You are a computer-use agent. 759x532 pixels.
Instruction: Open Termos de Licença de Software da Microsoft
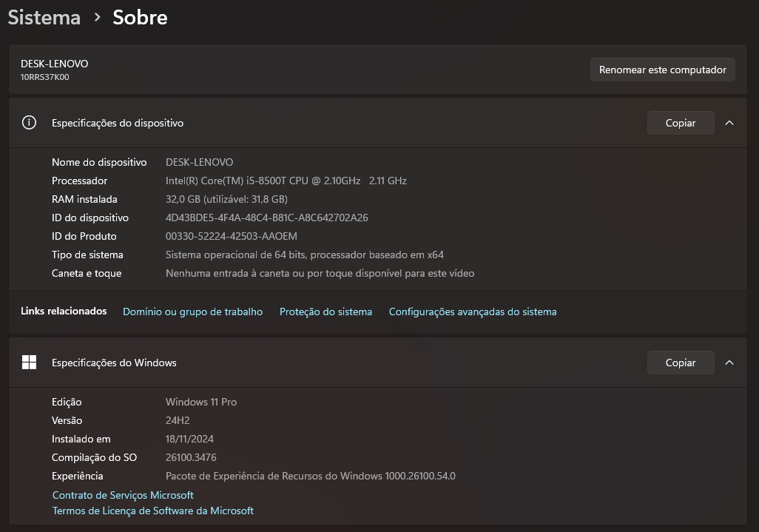click(x=153, y=511)
